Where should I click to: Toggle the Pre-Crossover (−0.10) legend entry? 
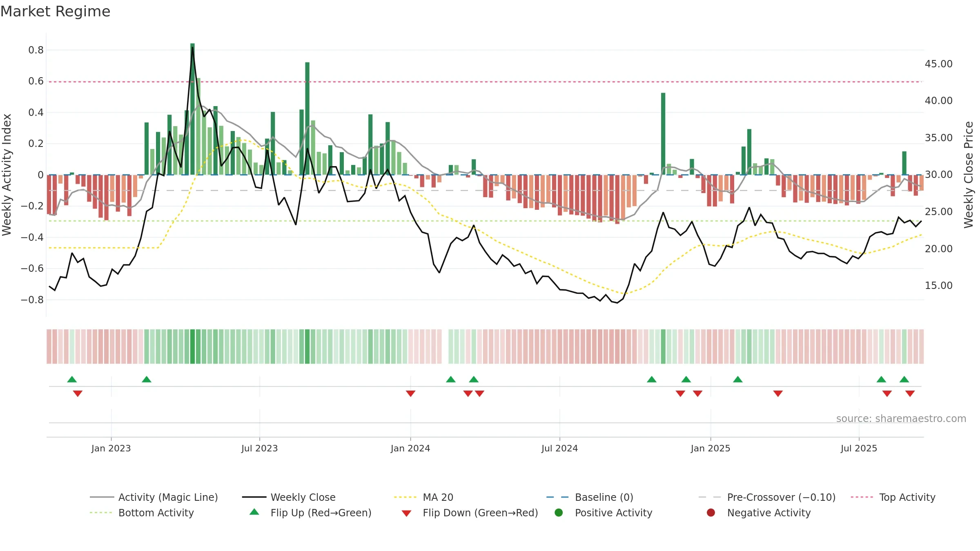[x=767, y=497]
